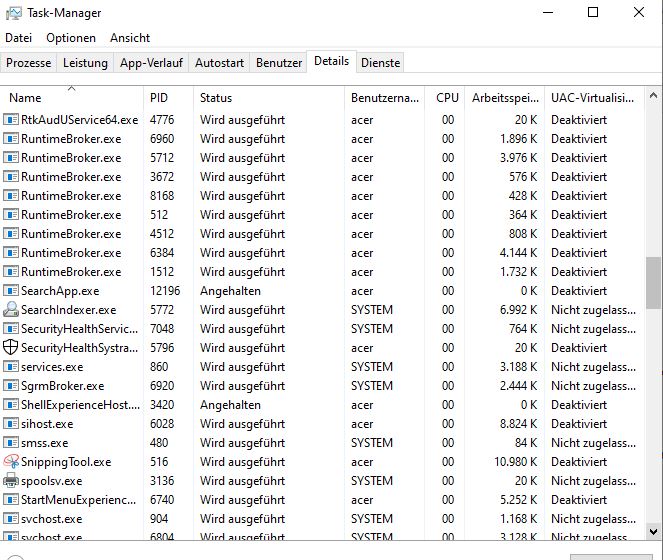
Task: Open the Datei menu
Action: point(19,38)
